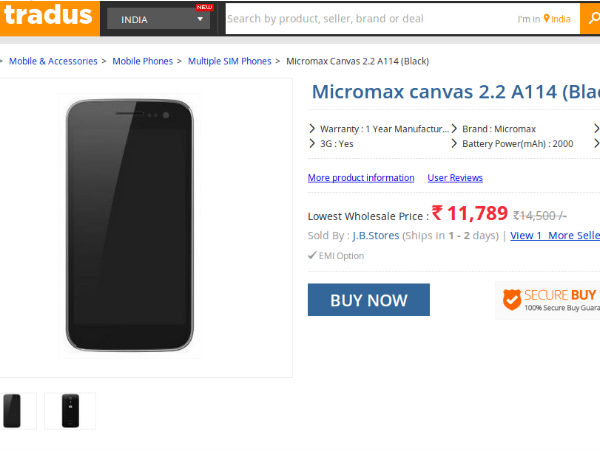This screenshot has height=450, width=600.
Task: Click the EMI Option checkmark
Action: pos(313,256)
